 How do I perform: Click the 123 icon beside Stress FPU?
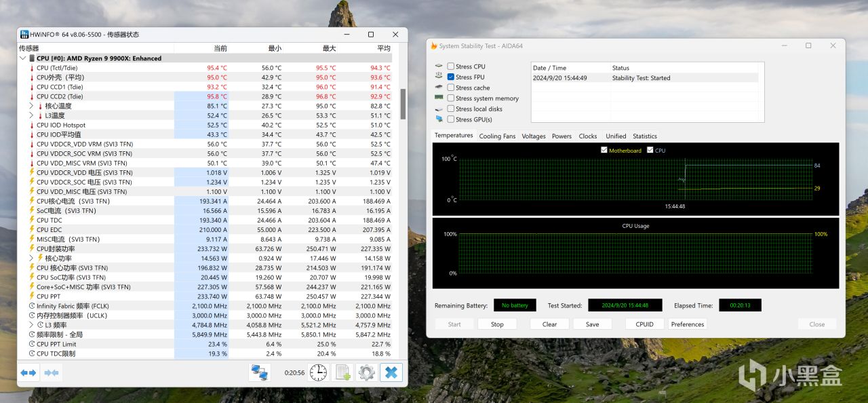pos(439,77)
